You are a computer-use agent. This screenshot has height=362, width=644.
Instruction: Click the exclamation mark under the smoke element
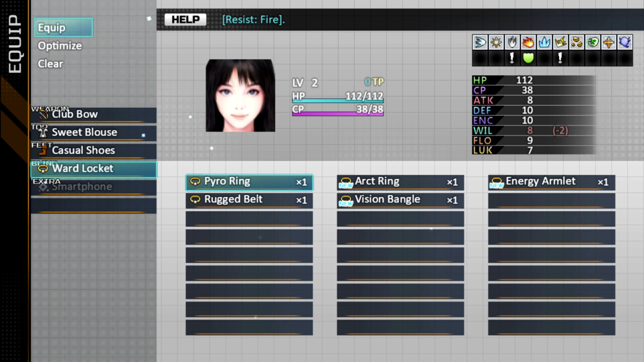(512, 58)
